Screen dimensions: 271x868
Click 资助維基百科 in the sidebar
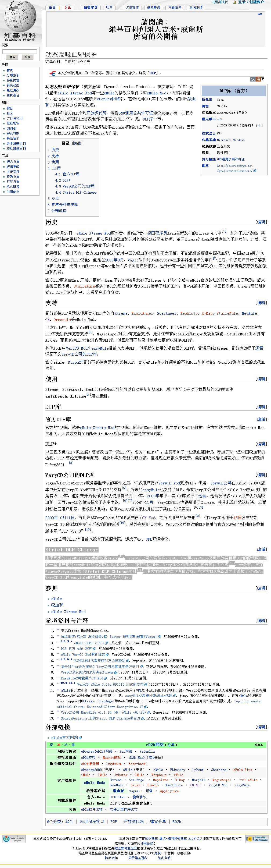pos(16,148)
